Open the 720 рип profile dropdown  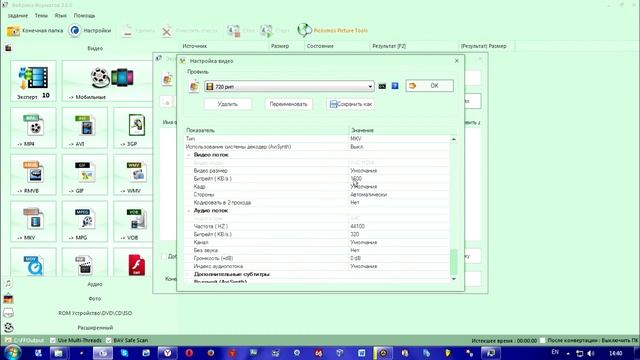coord(289,87)
